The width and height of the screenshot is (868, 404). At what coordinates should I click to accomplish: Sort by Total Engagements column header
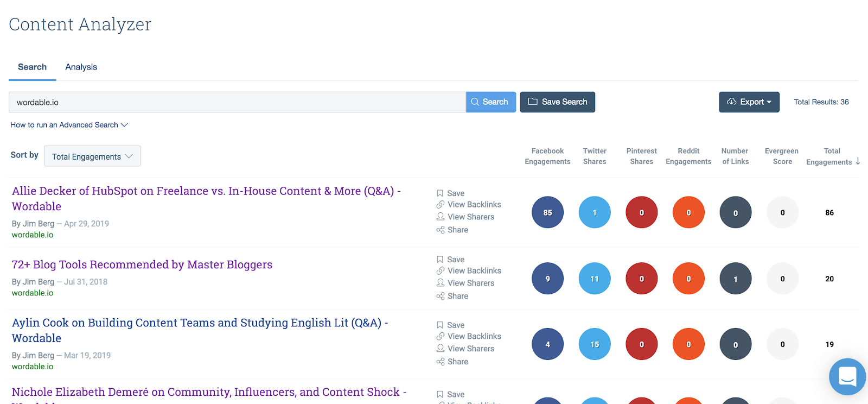click(832, 156)
